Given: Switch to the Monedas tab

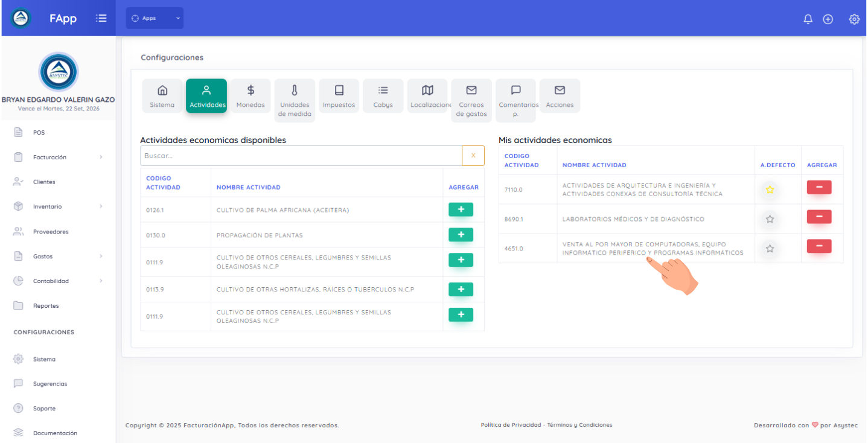Looking at the screenshot, I should (251, 97).
